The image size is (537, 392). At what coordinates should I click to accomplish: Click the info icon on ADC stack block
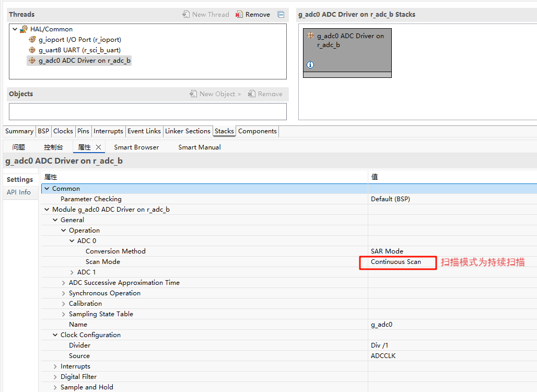pyautogui.click(x=310, y=65)
